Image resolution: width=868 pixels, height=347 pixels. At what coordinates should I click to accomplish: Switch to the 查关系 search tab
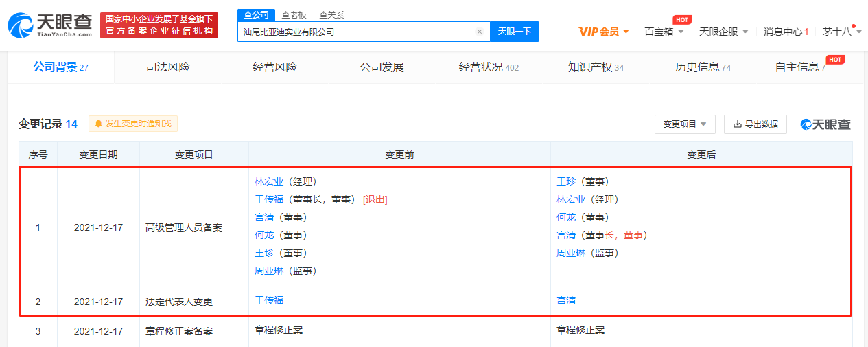(331, 15)
